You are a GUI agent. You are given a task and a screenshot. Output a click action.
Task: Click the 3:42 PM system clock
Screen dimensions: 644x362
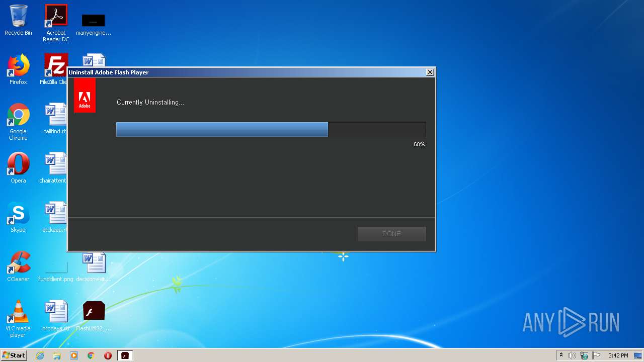coord(618,355)
